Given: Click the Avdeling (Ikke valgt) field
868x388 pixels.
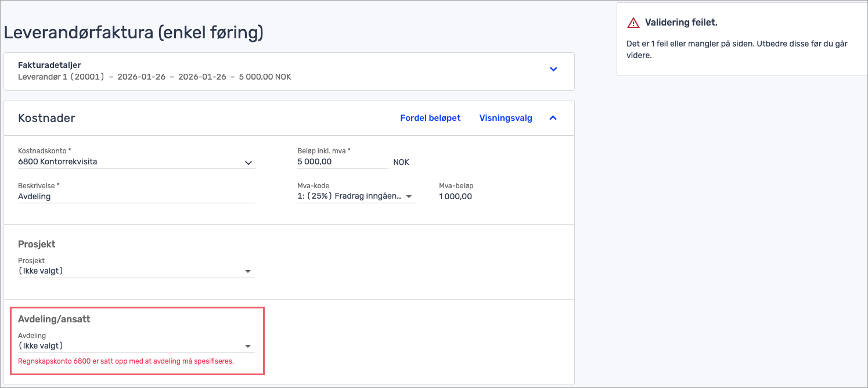Looking at the screenshot, I should 128,346.
